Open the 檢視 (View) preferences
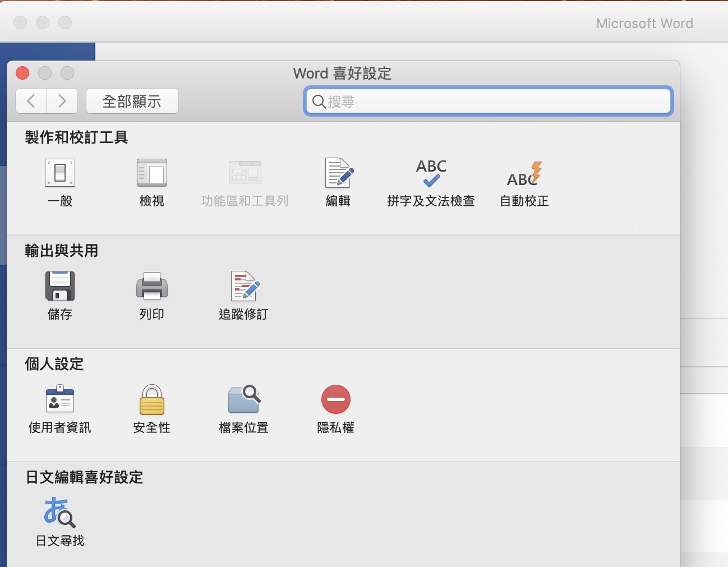This screenshot has height=567, width=728. [152, 173]
